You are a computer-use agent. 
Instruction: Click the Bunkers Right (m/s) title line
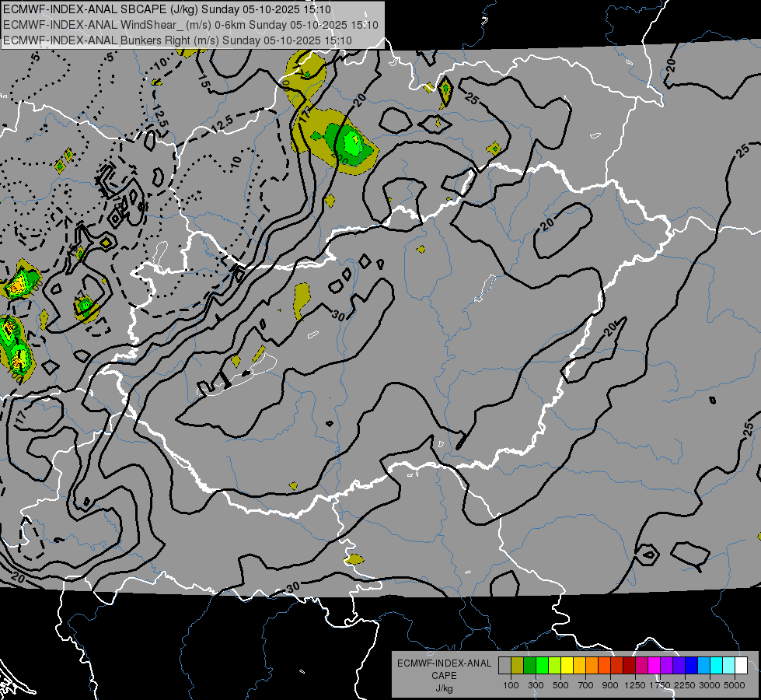pos(178,40)
